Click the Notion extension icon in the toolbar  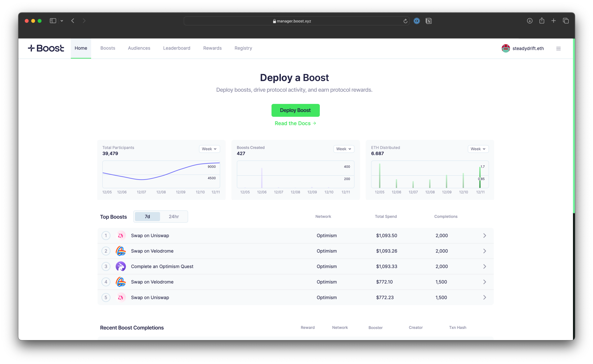[429, 21]
